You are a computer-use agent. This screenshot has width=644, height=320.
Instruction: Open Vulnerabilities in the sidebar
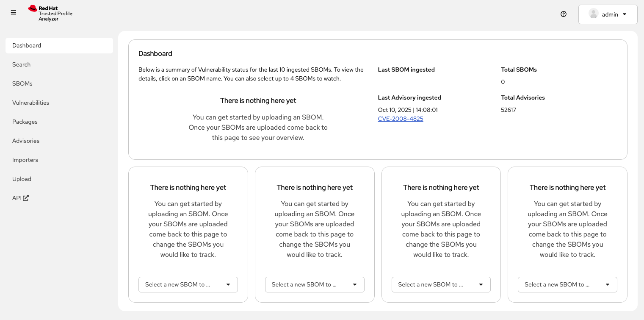pos(30,103)
